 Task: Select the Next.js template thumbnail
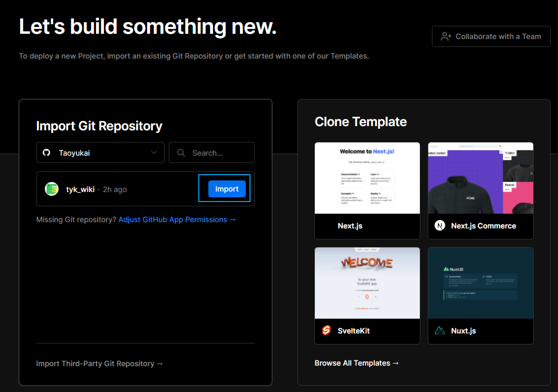tap(367, 178)
